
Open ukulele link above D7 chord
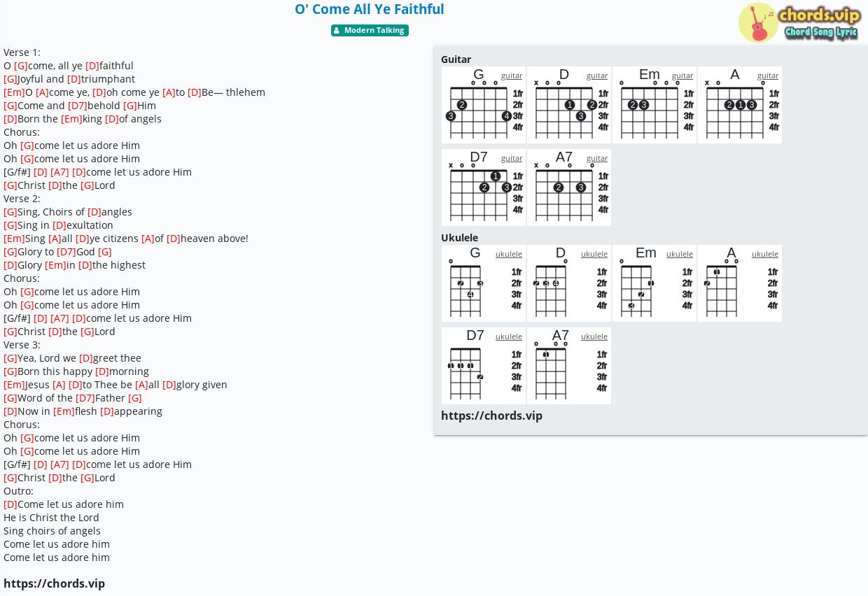[509, 336]
